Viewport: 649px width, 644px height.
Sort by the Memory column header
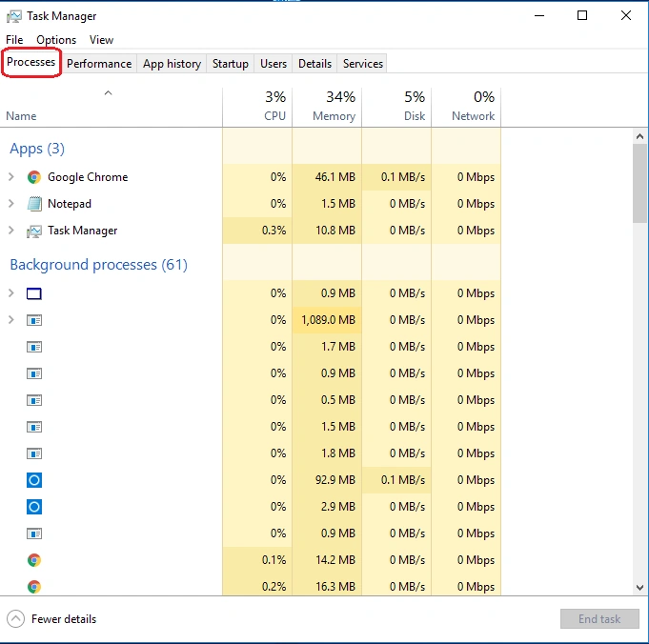point(327,107)
